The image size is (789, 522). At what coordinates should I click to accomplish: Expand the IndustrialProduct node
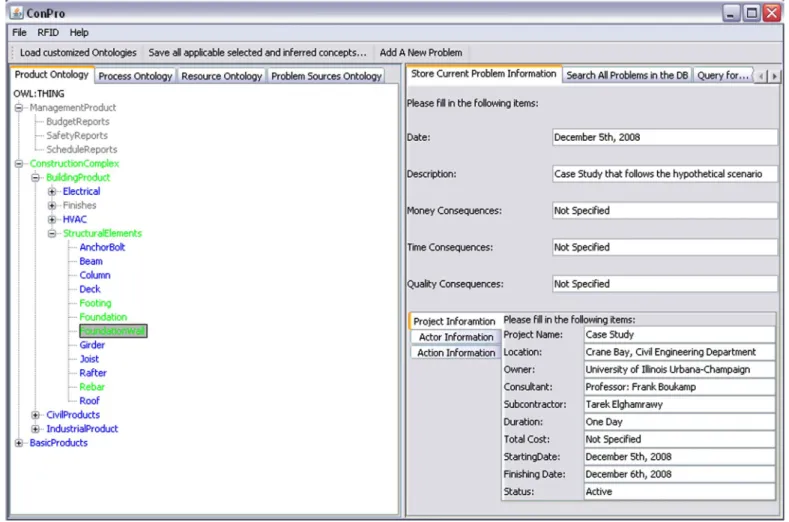pos(35,429)
